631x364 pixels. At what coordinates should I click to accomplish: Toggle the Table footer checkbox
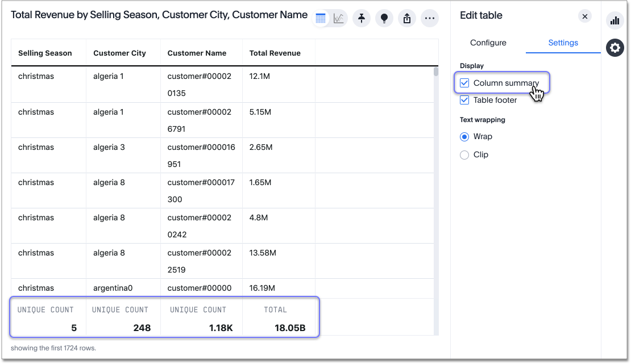pos(464,100)
